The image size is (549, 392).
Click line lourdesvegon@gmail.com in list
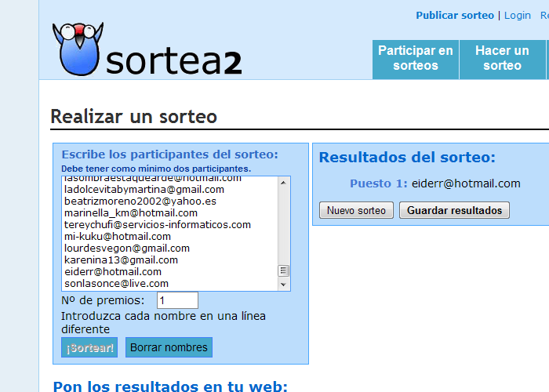[x=127, y=249]
